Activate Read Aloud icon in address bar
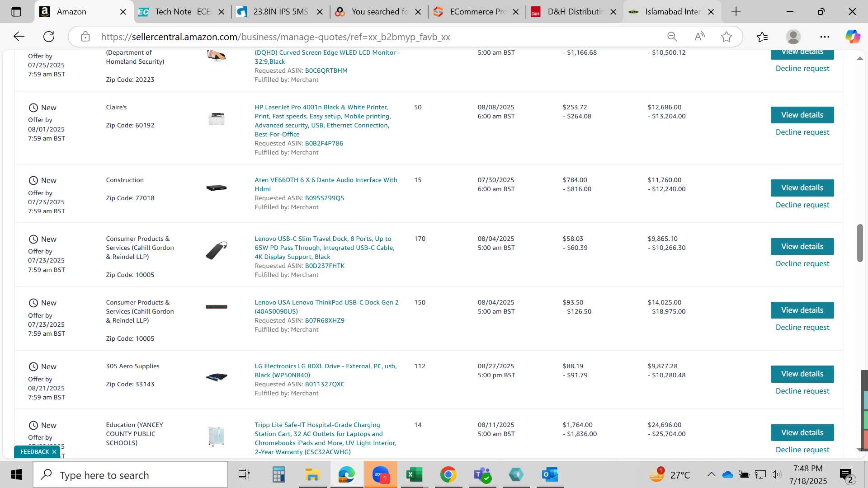This screenshot has height=488, width=868. (x=699, y=37)
